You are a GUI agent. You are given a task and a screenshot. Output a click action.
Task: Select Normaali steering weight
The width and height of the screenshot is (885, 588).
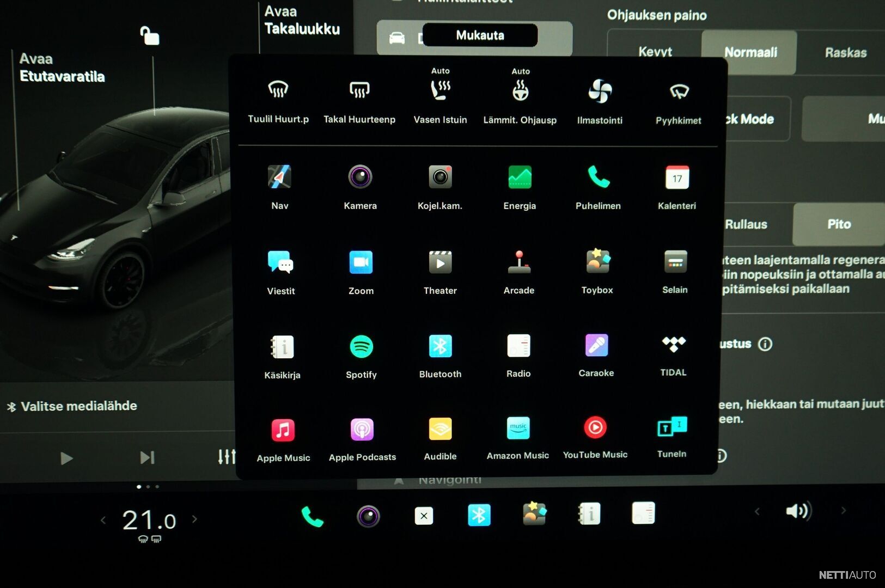pyautogui.click(x=750, y=52)
